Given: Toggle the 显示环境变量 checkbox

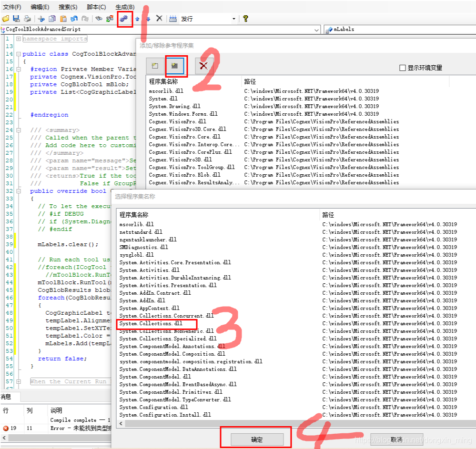Looking at the screenshot, I should [x=403, y=68].
